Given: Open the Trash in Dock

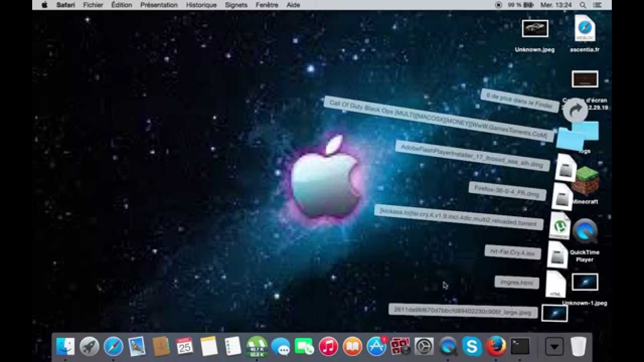Looking at the screenshot, I should pyautogui.click(x=578, y=346).
